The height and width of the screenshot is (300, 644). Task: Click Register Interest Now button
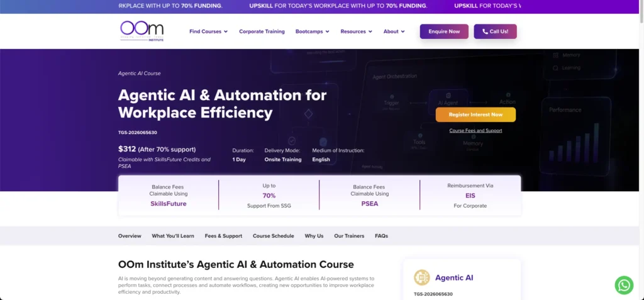click(475, 114)
